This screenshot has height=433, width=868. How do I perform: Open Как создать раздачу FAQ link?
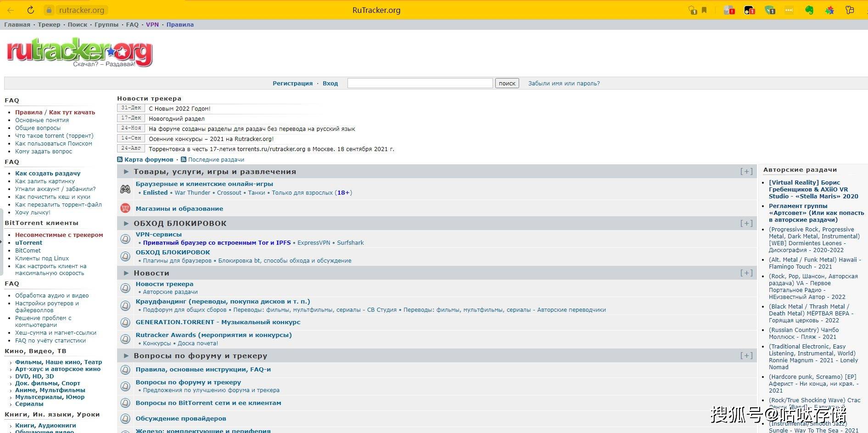[x=48, y=174]
